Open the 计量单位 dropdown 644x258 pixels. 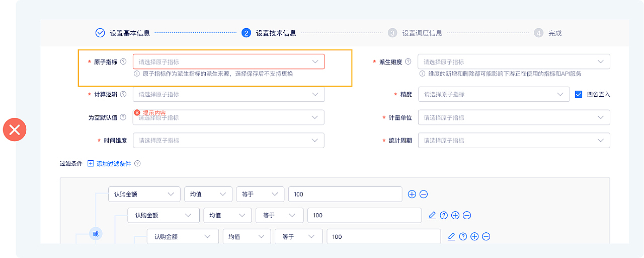[x=514, y=117]
